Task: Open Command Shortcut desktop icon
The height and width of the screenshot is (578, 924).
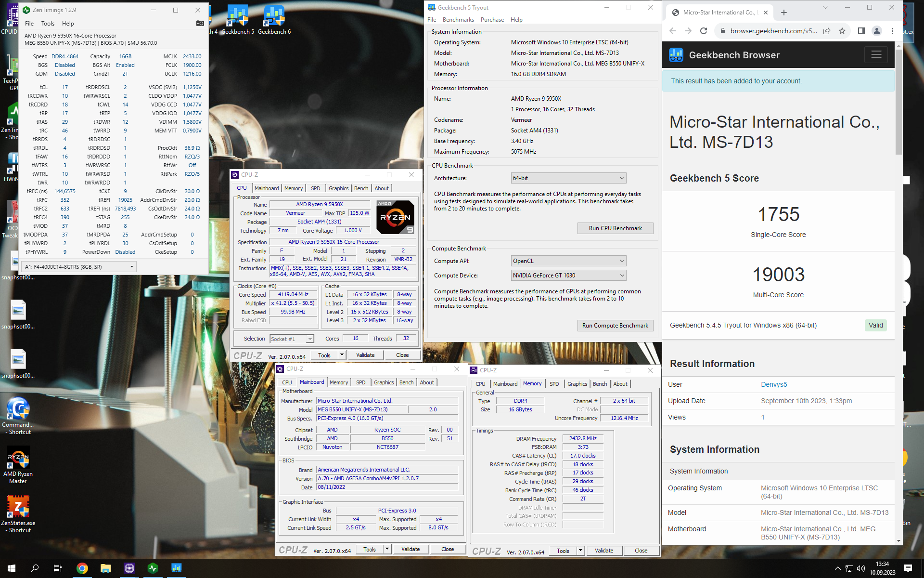Action: 18,416
